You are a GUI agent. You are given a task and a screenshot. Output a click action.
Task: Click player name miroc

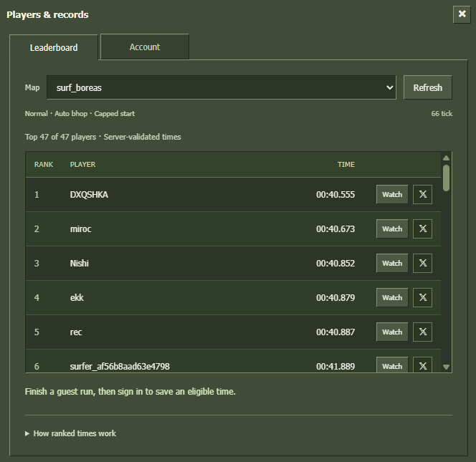tap(80, 229)
